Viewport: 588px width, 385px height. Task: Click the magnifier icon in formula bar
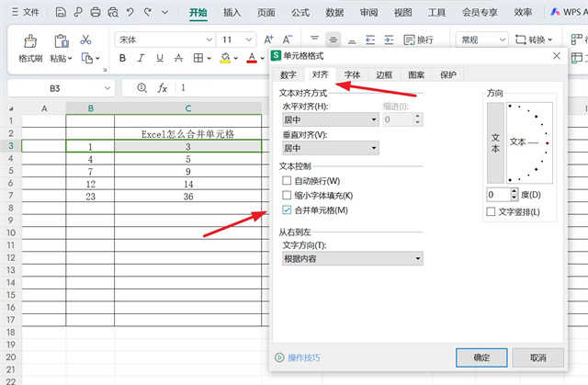[141, 88]
